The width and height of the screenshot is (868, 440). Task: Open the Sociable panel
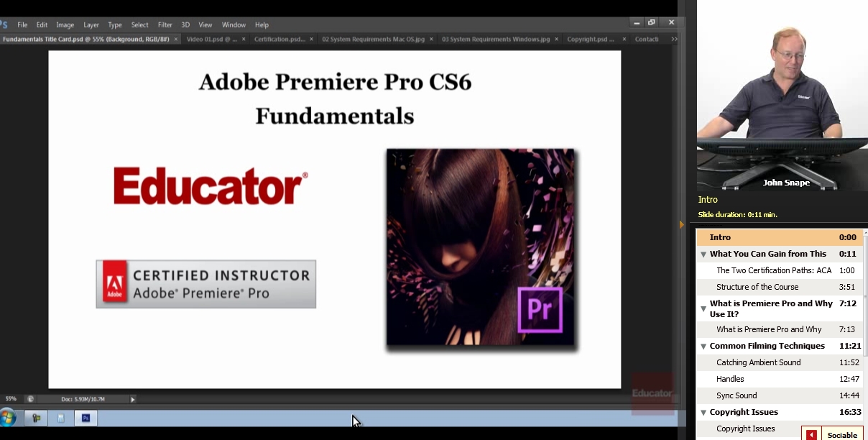coord(841,434)
